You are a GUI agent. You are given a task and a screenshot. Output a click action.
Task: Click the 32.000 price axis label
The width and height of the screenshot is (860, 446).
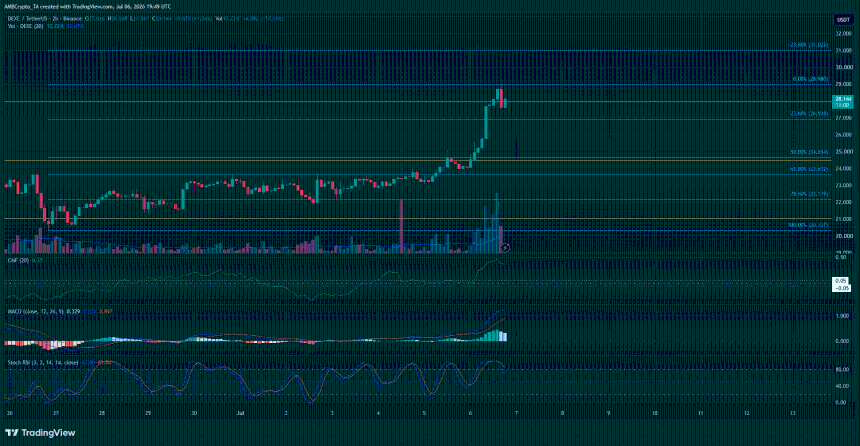tap(844, 33)
